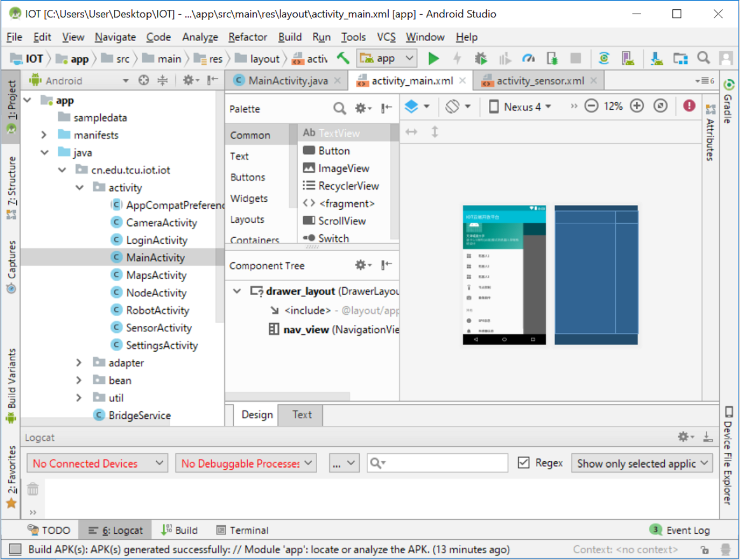740x560 pixels.
Task: Click the Apply Changes lightning icon
Action: pyautogui.click(x=457, y=59)
